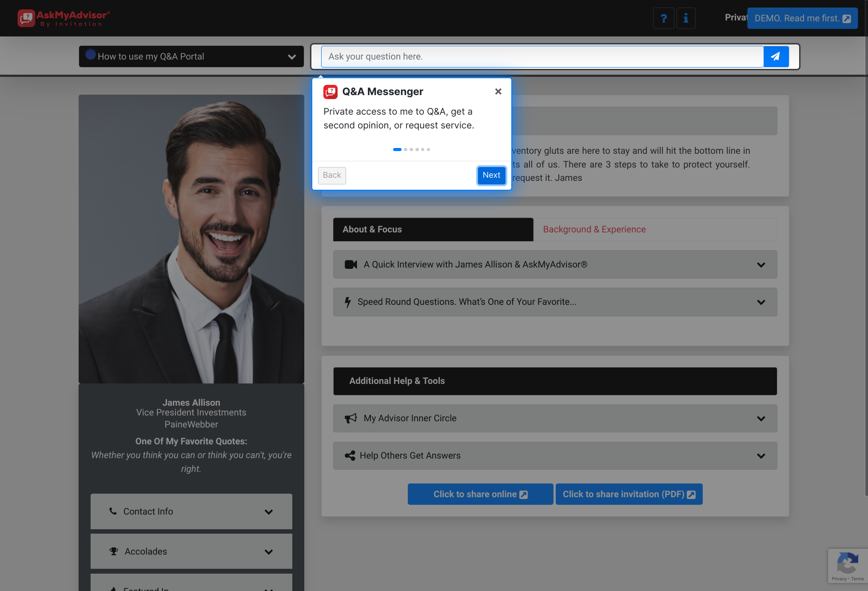Click the Additional Help & Tools header

click(x=555, y=381)
